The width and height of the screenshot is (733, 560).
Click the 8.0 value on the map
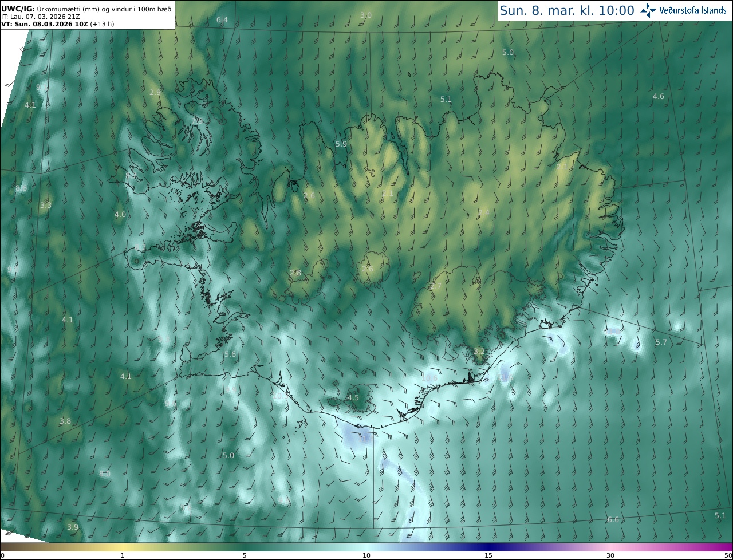pos(105,474)
